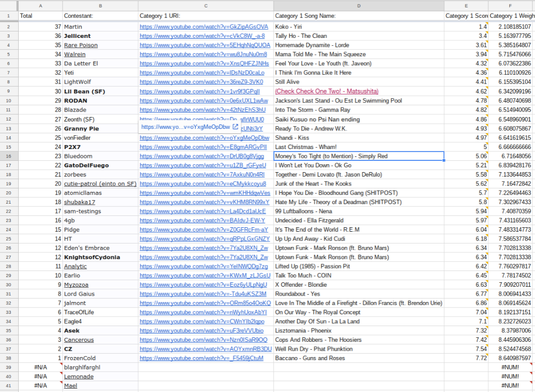Select cell 'Lisztomania - Phoenix'
Viewport: 535px width, 392px height.
point(359,331)
